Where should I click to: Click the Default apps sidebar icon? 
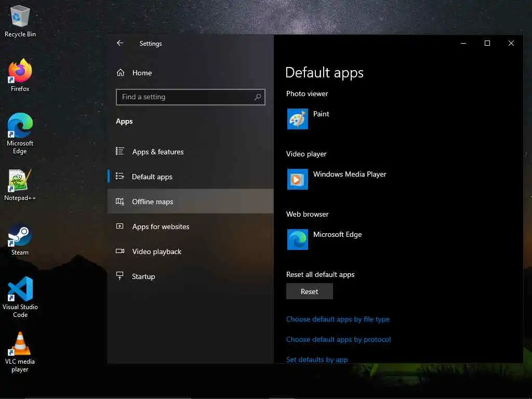pyautogui.click(x=120, y=176)
